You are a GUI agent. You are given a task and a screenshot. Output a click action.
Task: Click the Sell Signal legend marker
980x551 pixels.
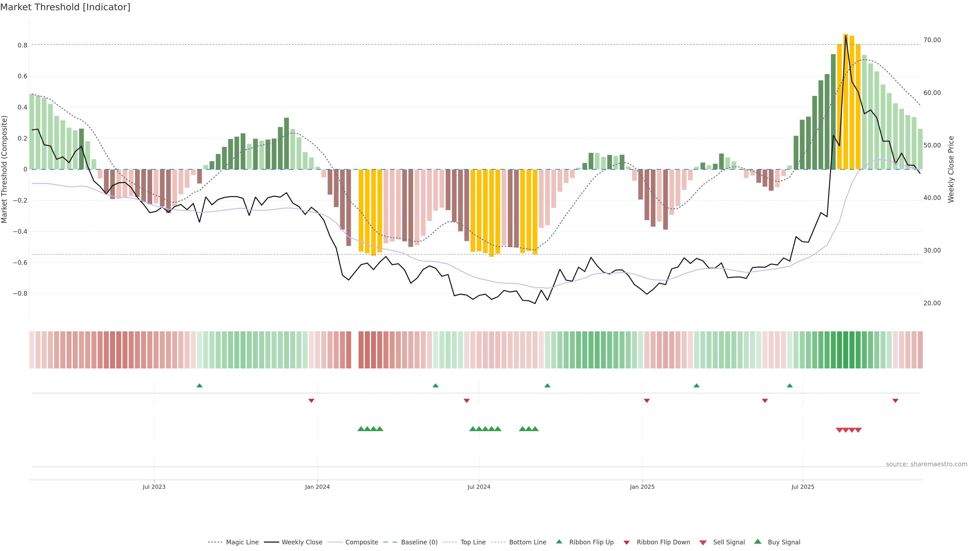(703, 543)
